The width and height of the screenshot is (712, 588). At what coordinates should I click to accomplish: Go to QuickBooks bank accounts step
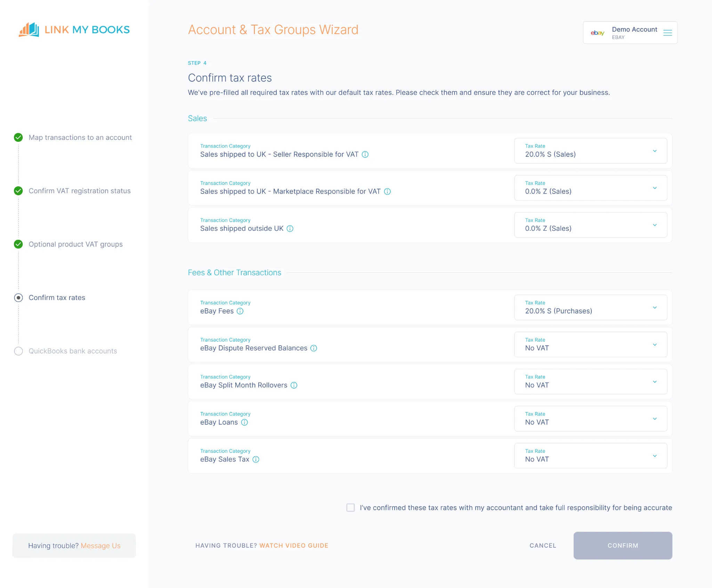(73, 351)
